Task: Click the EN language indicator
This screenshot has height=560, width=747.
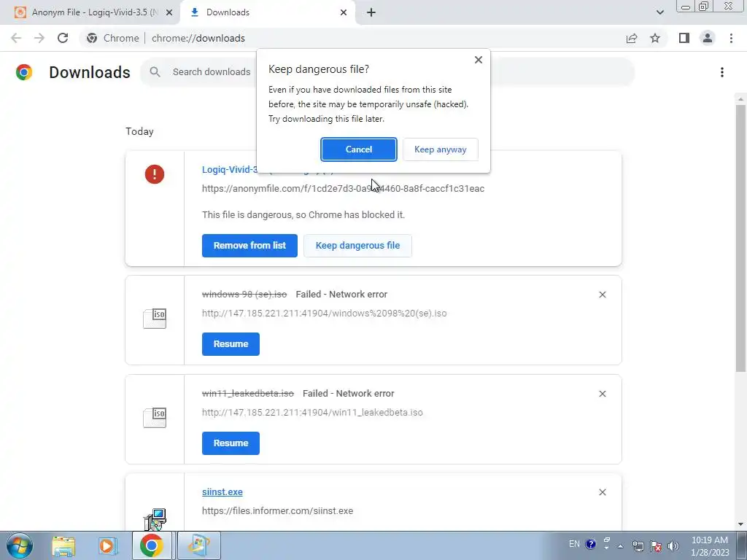Action: pyautogui.click(x=574, y=544)
